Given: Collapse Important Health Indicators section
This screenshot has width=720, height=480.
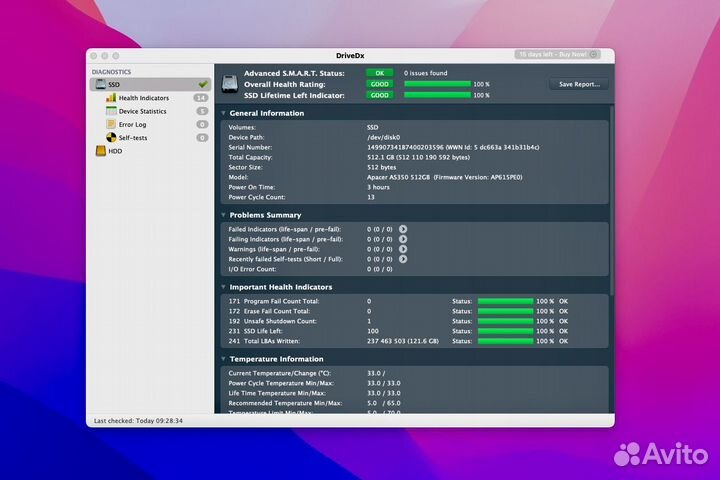Looking at the screenshot, I should coord(223,287).
